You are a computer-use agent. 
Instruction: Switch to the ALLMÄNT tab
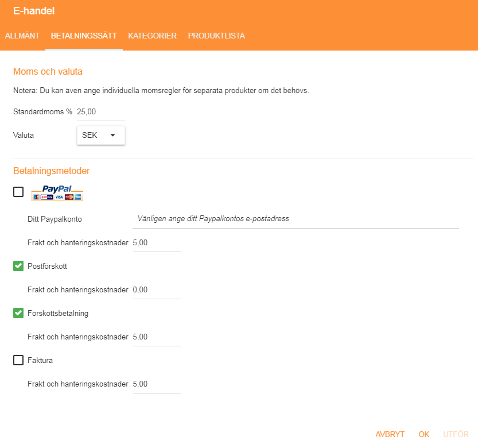tap(22, 36)
